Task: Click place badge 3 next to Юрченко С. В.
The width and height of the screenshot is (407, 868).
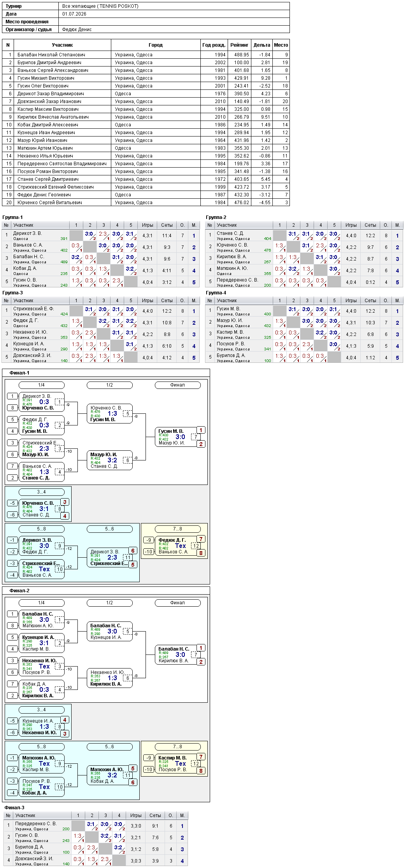Action: tap(65, 502)
